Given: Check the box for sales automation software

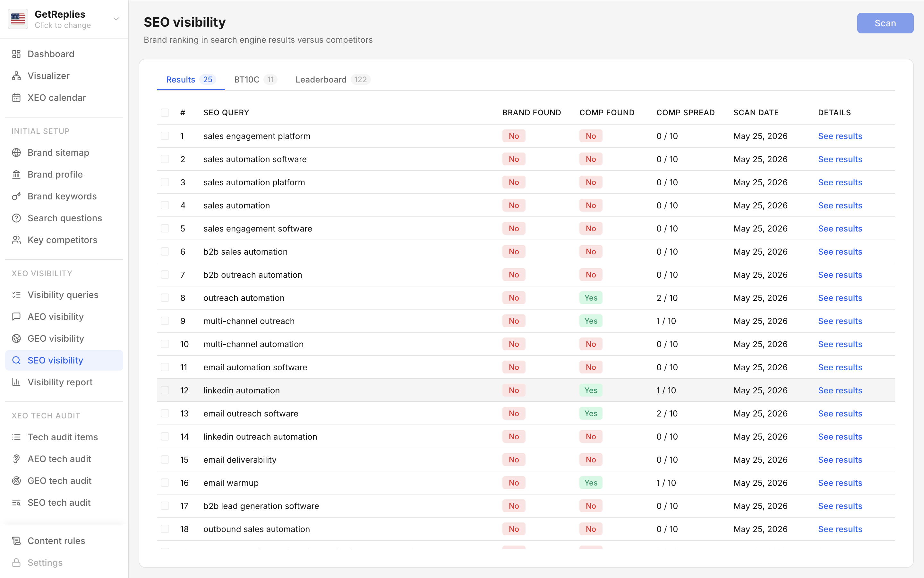Looking at the screenshot, I should tap(165, 159).
